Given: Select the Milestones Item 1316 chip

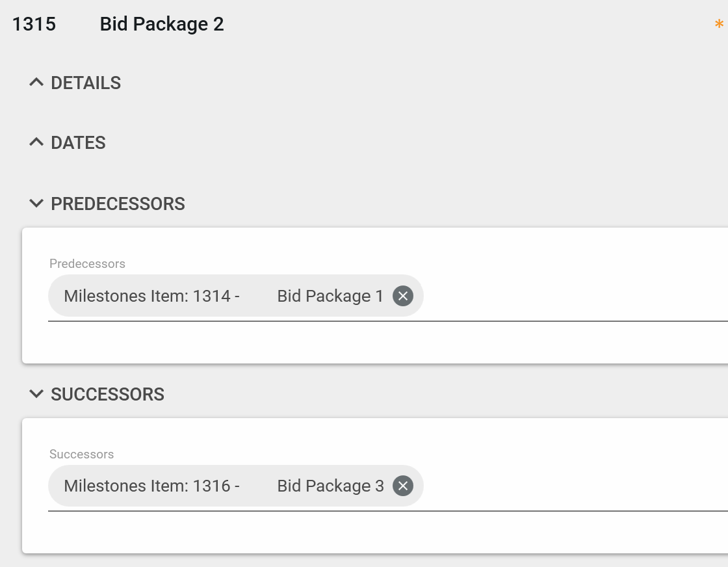Looking at the screenshot, I should [152, 486].
